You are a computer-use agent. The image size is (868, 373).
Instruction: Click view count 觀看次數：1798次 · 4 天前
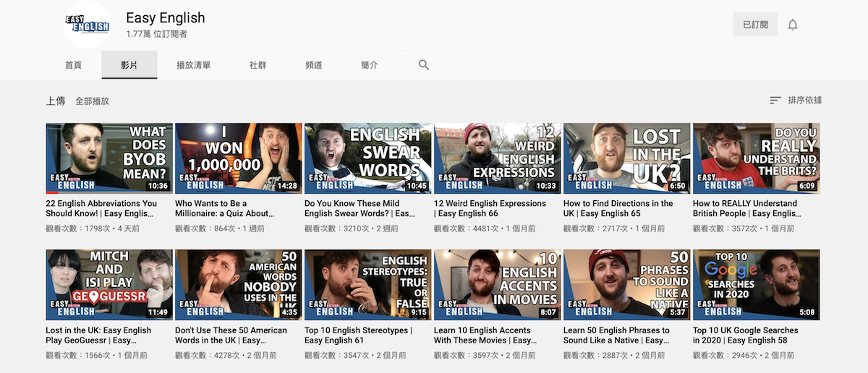[x=93, y=228]
